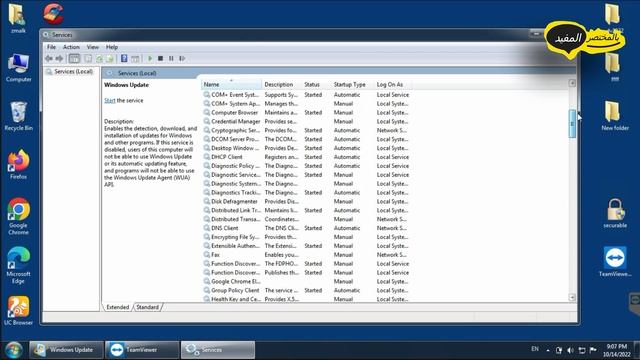Click the network tray icon
Image resolution: width=640 pixels, height=360 pixels.
pos(582,350)
